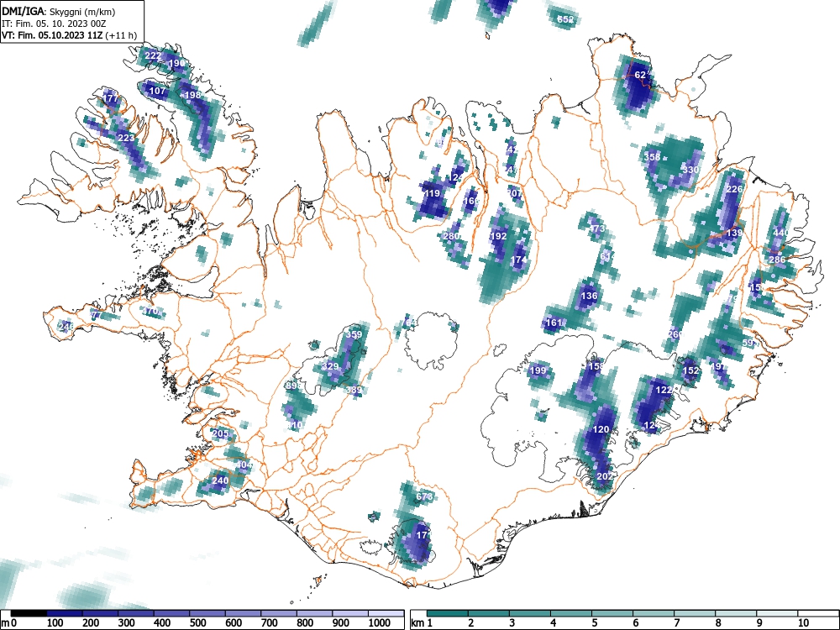This screenshot has width=840, height=630.
Task: Click the value 440 near the east coast
Action: click(x=781, y=233)
